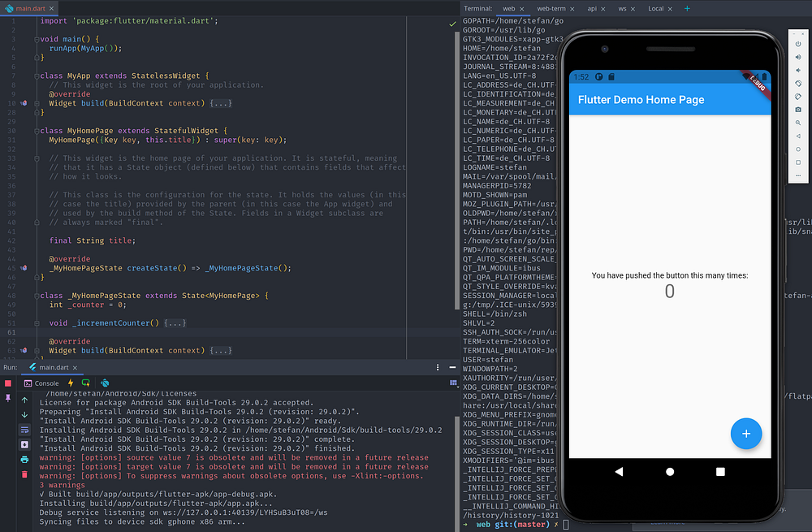The width and height of the screenshot is (812, 532).
Task: Collapse void main() function fold
Action: coord(37,39)
